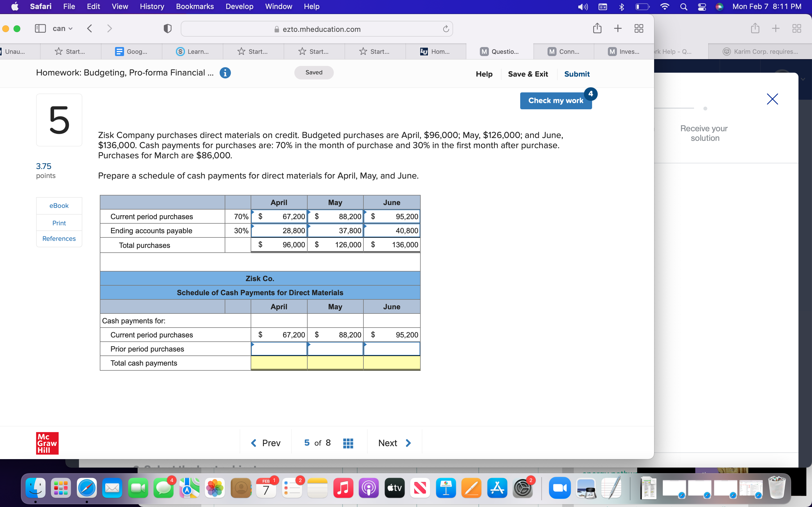Viewport: 812px width, 507px height.
Task: Open the Develop menu
Action: pos(239,6)
